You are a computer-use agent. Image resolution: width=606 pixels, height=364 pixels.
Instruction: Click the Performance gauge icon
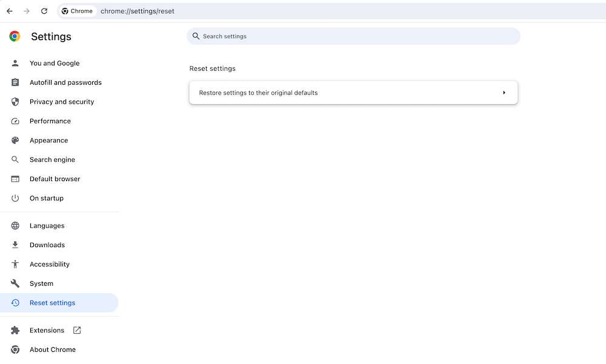16,121
